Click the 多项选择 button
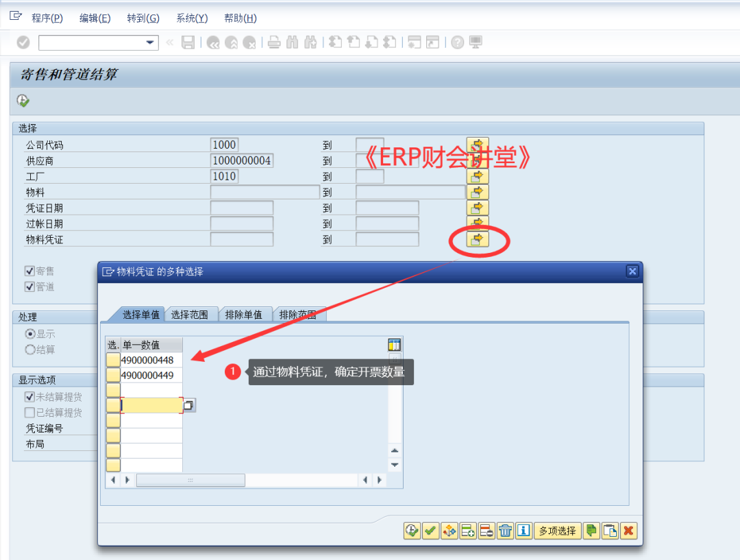Screen dimensions: 740x560 (x=557, y=531)
